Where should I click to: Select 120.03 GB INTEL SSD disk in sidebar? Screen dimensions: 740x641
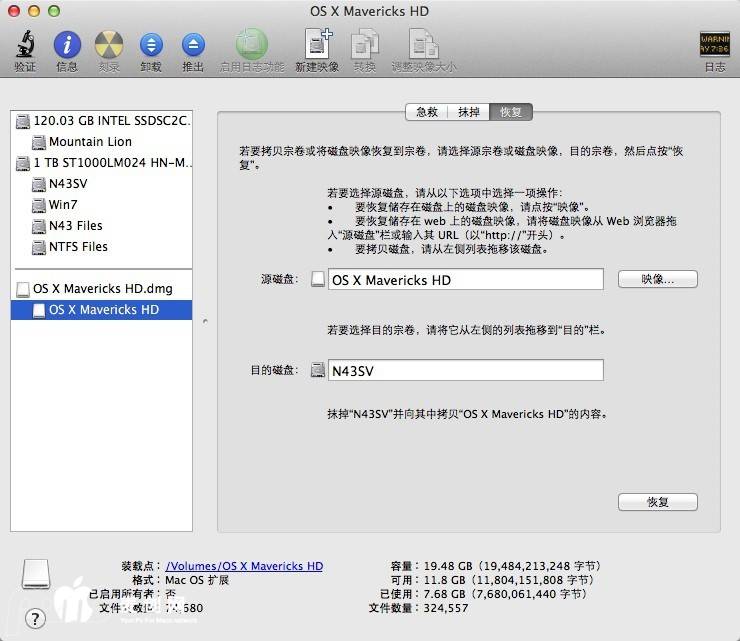pyautogui.click(x=110, y=120)
